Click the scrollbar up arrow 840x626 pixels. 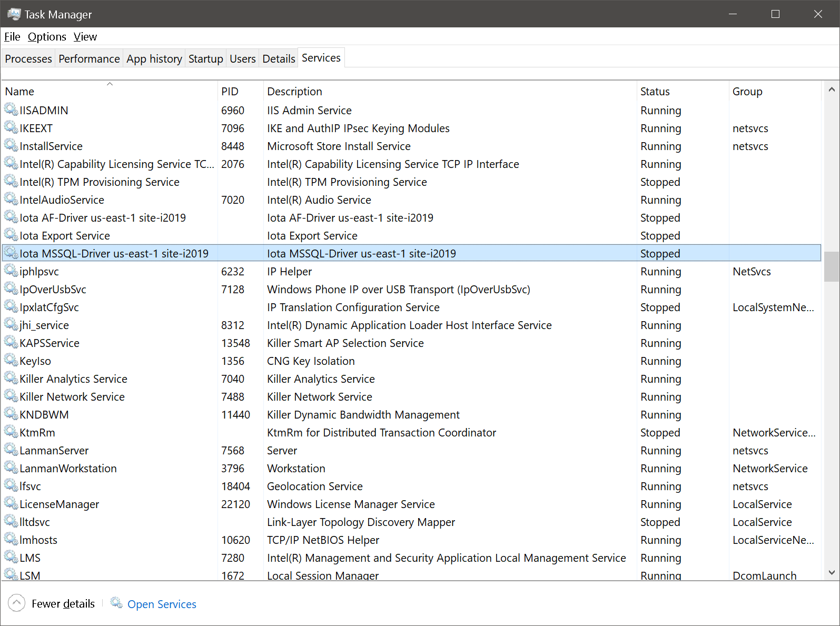point(832,90)
